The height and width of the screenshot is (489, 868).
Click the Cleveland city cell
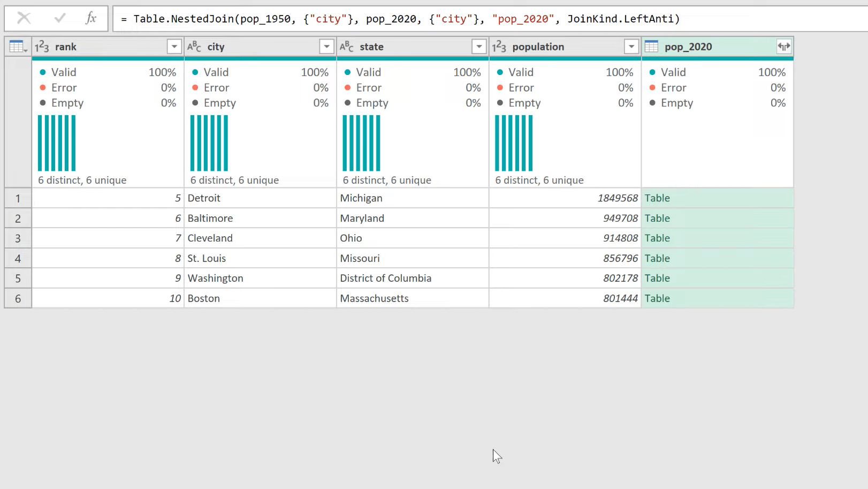[x=260, y=238]
